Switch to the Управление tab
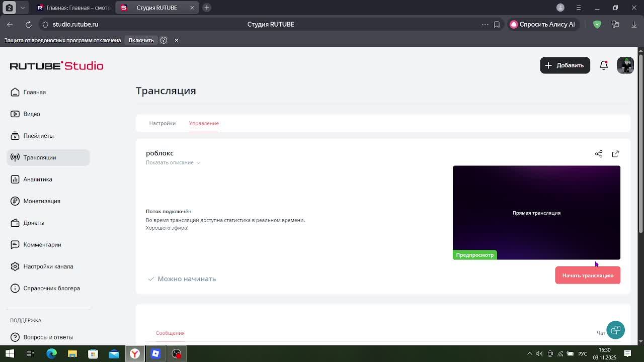Image resolution: width=644 pixels, height=362 pixels. point(204,123)
